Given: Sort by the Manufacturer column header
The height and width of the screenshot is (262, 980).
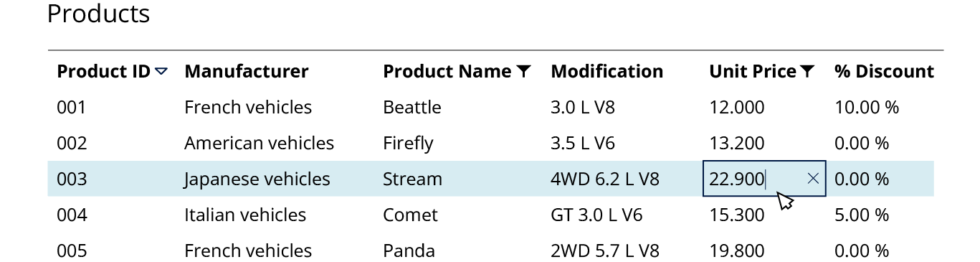Looking at the screenshot, I should 247,71.
